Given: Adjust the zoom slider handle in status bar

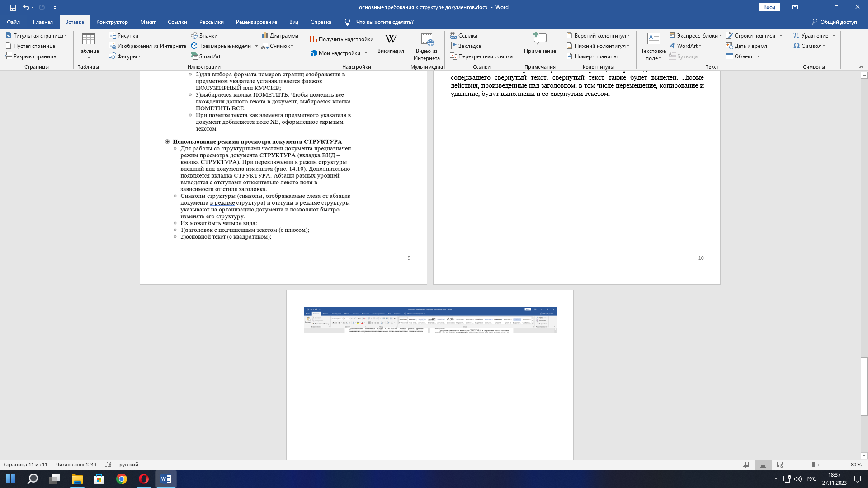Looking at the screenshot, I should [813, 465].
